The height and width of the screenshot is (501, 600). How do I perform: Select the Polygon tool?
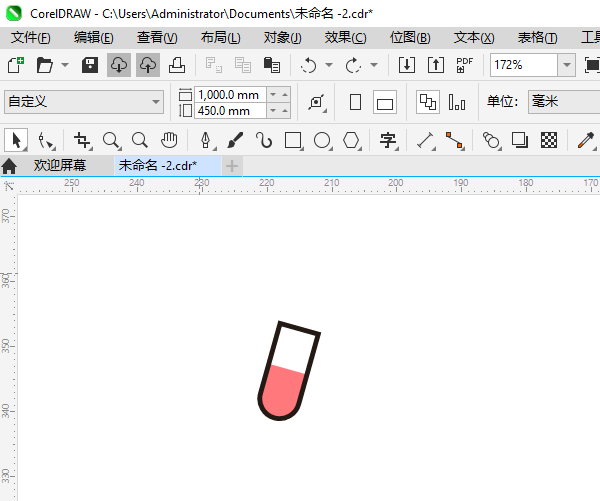[352, 140]
